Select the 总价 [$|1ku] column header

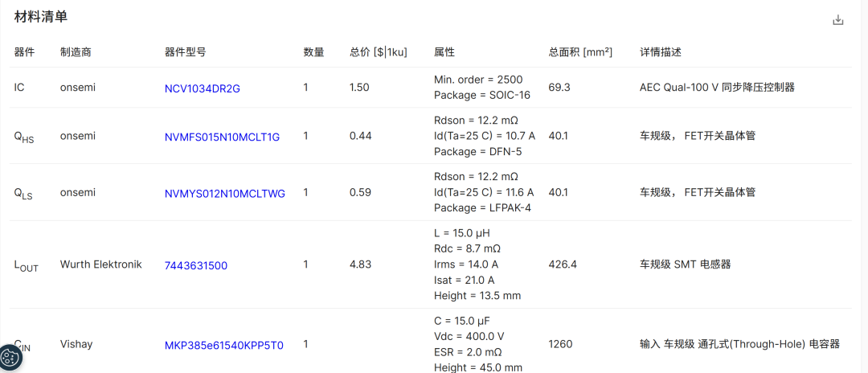pos(379,52)
